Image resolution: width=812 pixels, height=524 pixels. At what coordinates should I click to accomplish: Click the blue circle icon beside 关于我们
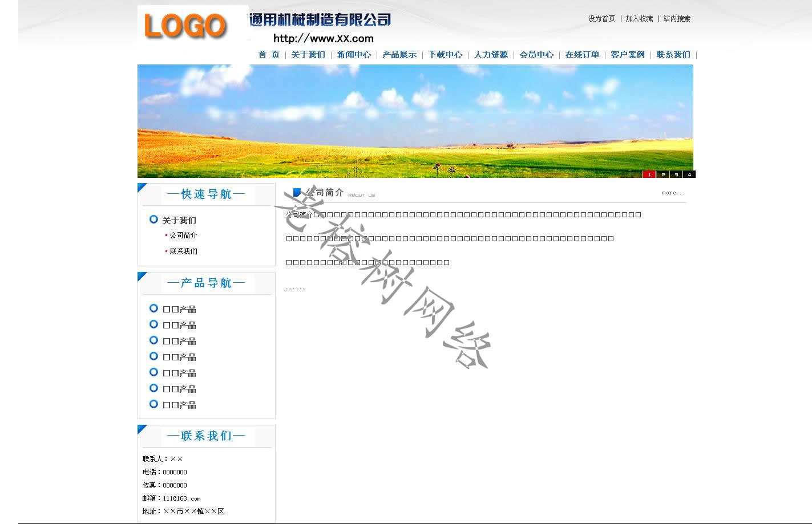pyautogui.click(x=153, y=220)
